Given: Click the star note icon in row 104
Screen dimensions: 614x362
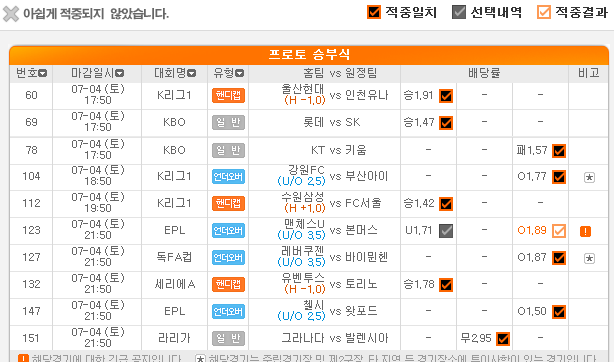Looking at the screenshot, I should (x=589, y=177).
